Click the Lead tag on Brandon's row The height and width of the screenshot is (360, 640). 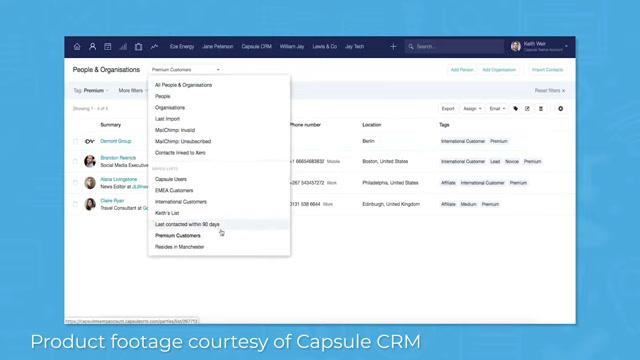pos(495,162)
